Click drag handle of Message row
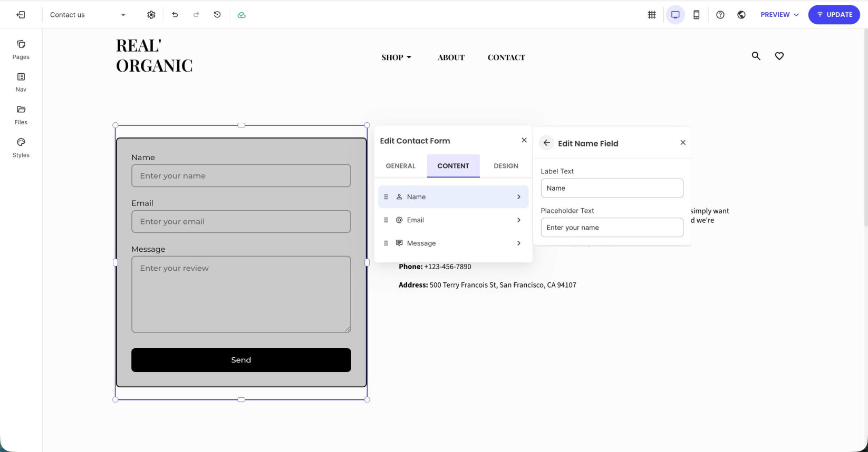Image resolution: width=868 pixels, height=452 pixels. pos(386,243)
